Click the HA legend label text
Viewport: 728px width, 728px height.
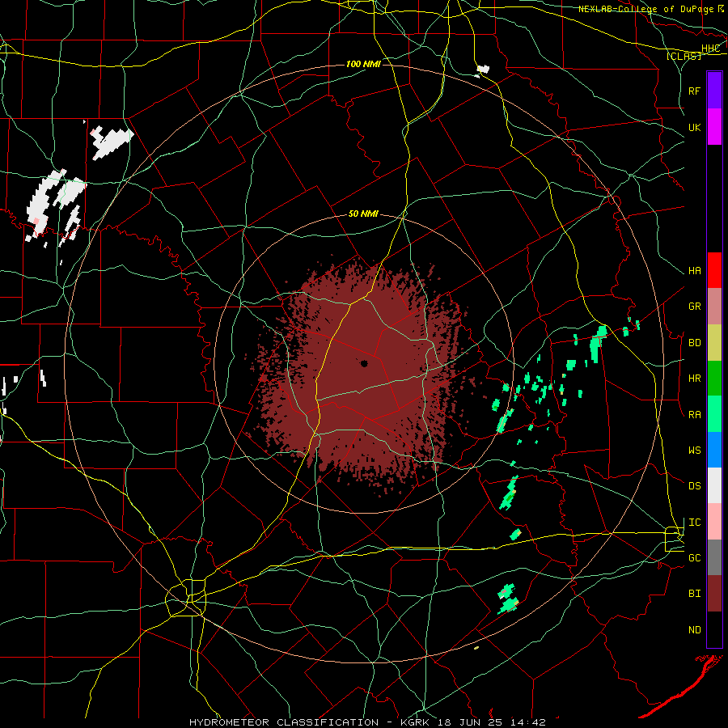pos(694,271)
